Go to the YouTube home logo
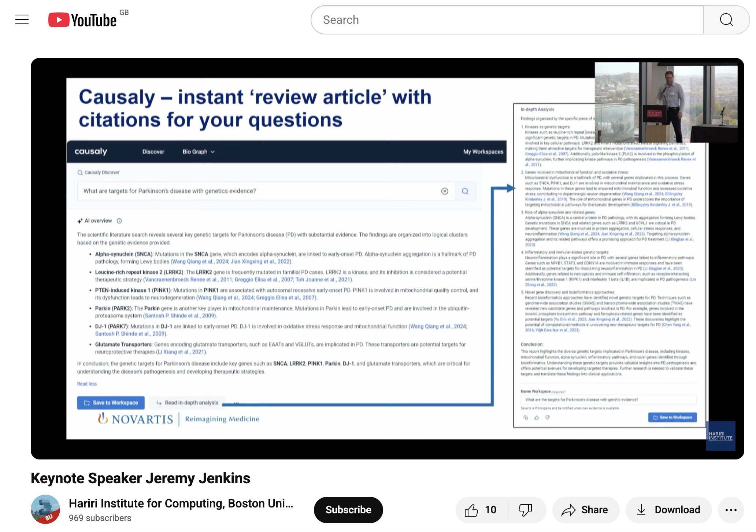This screenshot has width=756, height=532. pyautogui.click(x=83, y=20)
